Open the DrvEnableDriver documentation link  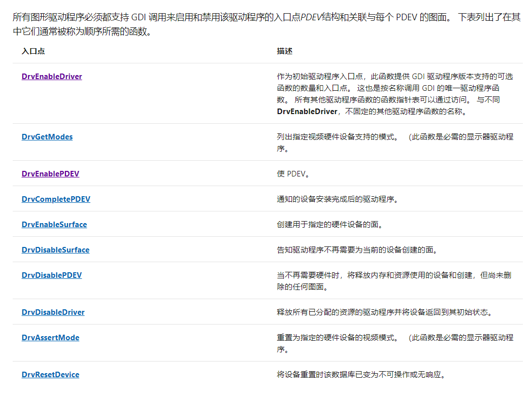(51, 76)
